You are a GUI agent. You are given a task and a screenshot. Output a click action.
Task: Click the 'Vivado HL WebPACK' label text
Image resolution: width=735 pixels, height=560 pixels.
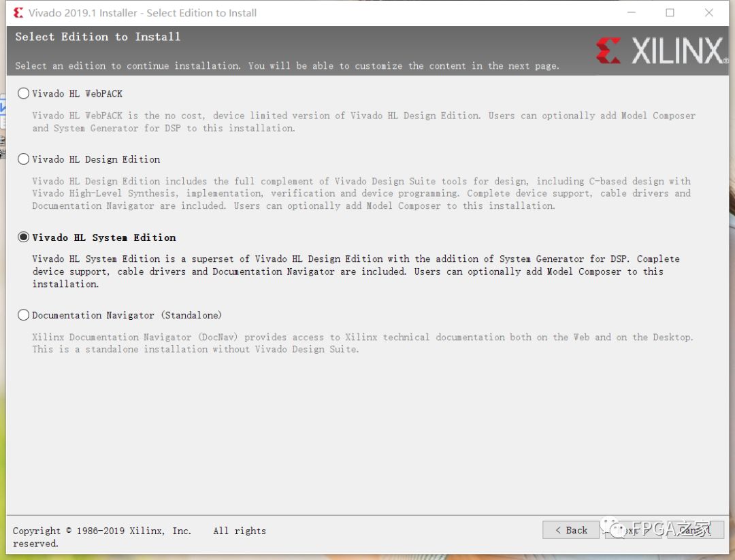click(77, 94)
